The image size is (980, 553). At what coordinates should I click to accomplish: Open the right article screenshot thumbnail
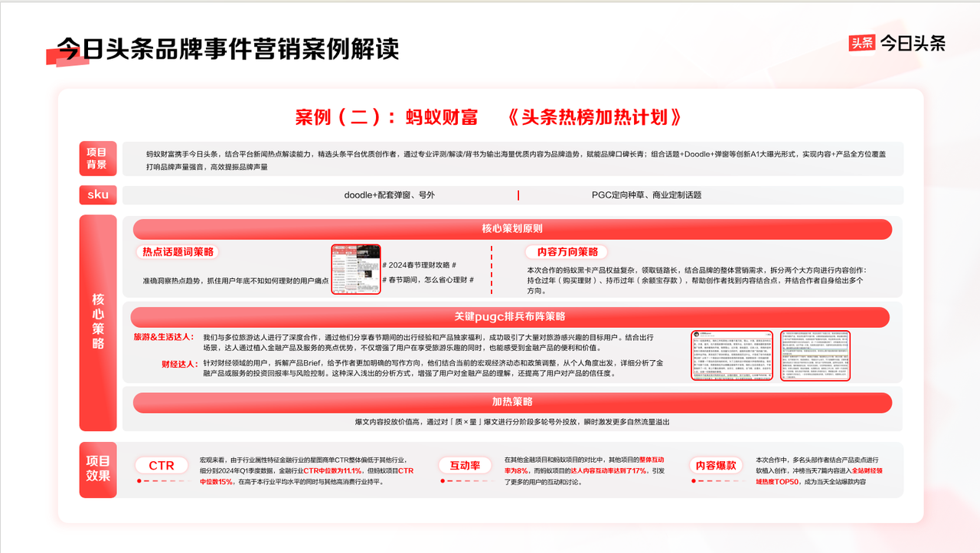pos(815,355)
